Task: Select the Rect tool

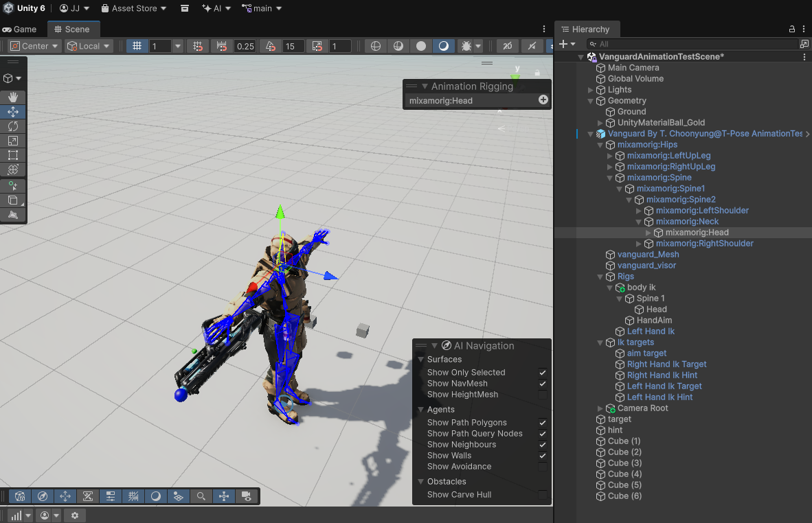Action: pyautogui.click(x=13, y=154)
